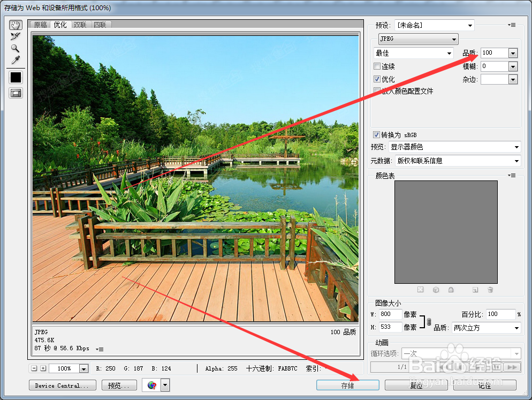Enable the 连续 progressive checkbox
This screenshot has width=532, height=400.
377,66
